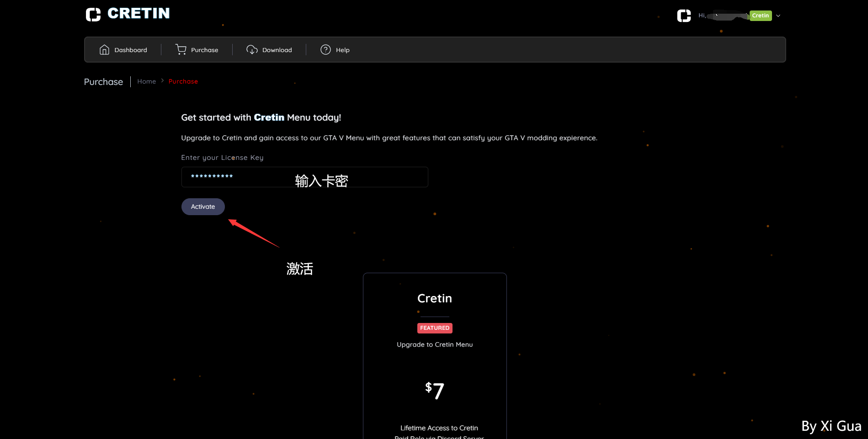The width and height of the screenshot is (868, 439).
Task: Open the Help menu item
Action: [335, 50]
